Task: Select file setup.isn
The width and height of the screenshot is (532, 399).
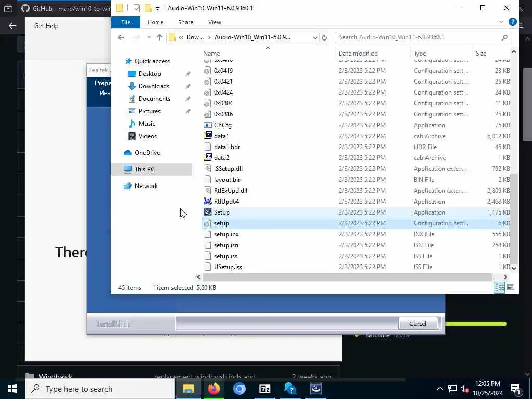Action: [x=226, y=245]
